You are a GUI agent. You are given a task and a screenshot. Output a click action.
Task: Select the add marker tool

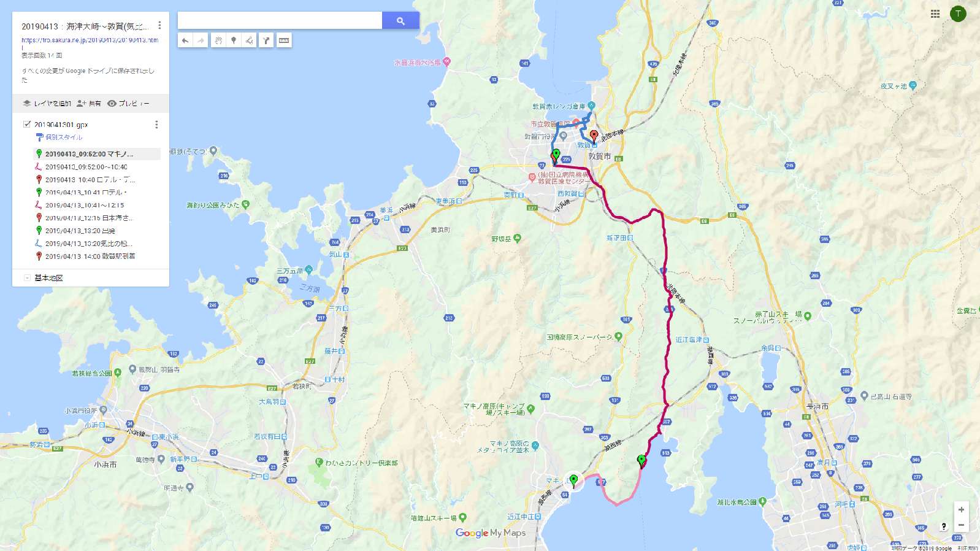point(234,40)
